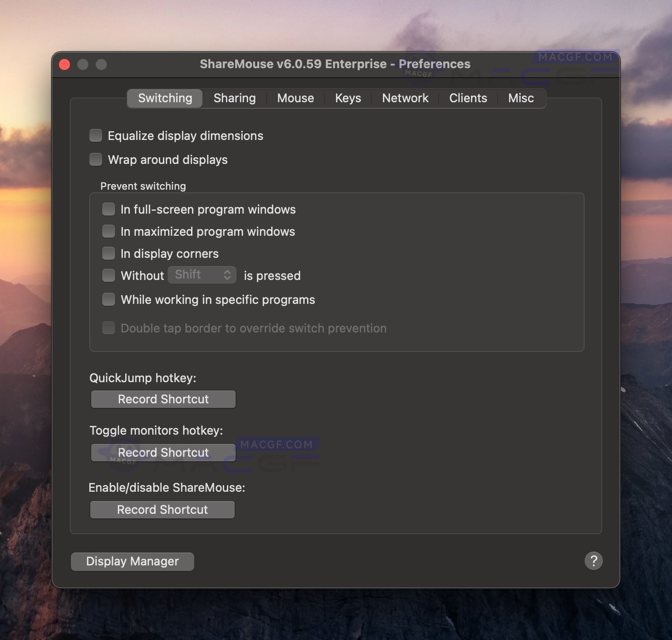Check In full-screen program windows

point(108,209)
